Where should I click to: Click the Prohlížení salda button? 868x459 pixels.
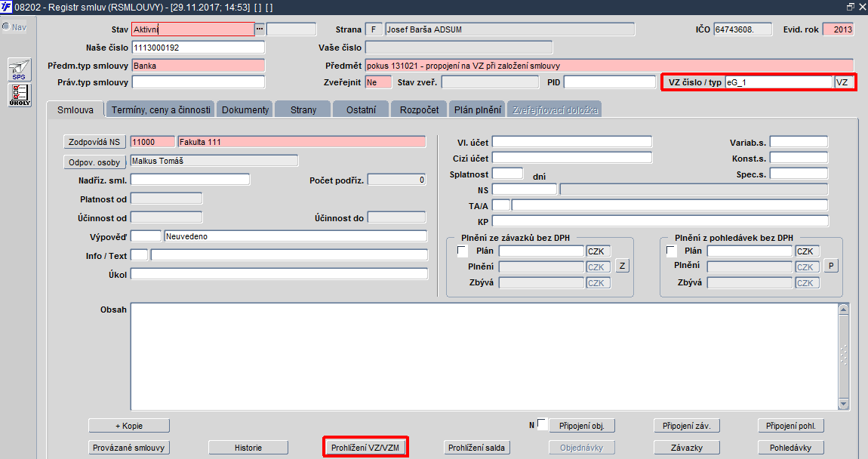[x=476, y=448]
